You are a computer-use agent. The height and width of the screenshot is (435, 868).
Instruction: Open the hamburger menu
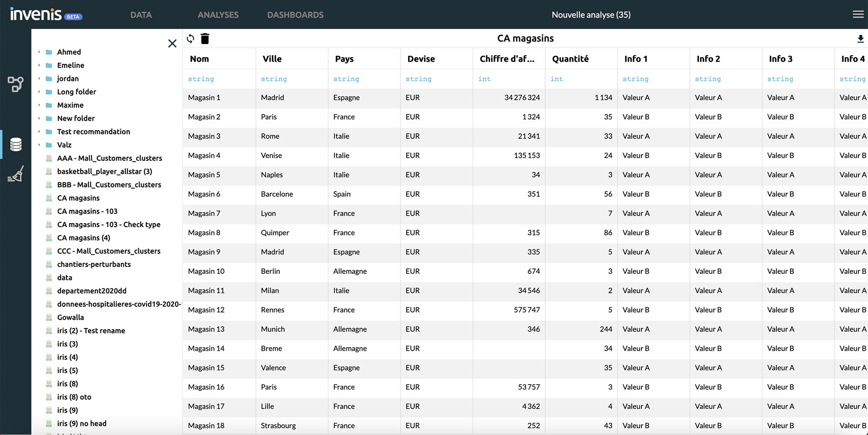point(858,14)
